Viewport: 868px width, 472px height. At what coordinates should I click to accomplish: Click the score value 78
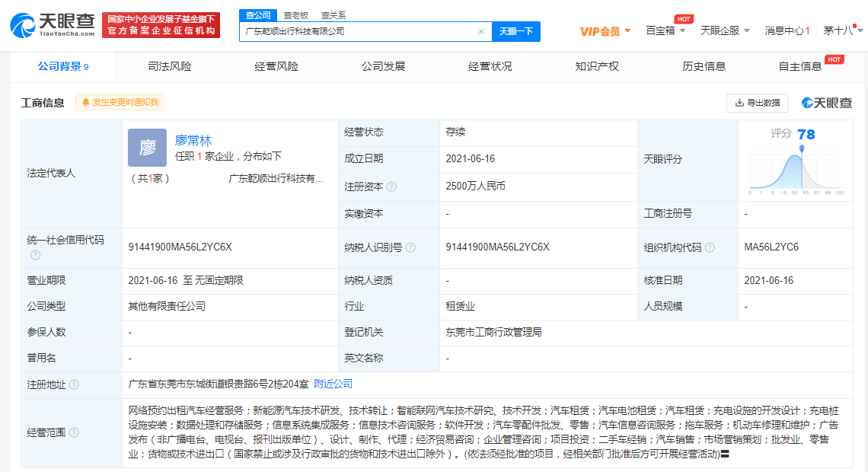806,135
